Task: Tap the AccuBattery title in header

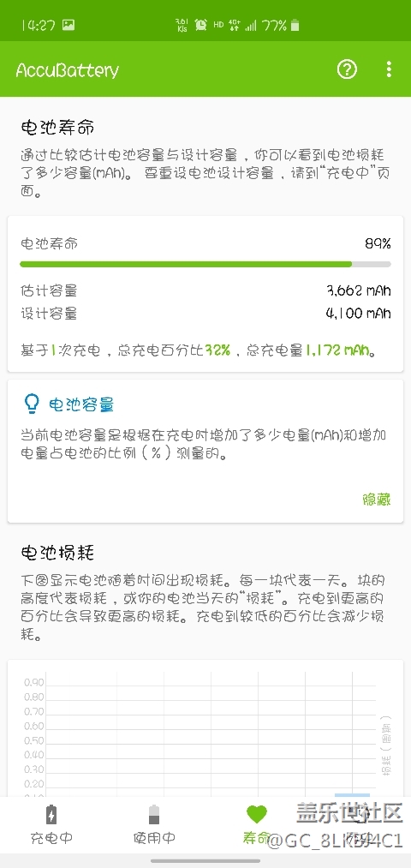Action: point(68,70)
